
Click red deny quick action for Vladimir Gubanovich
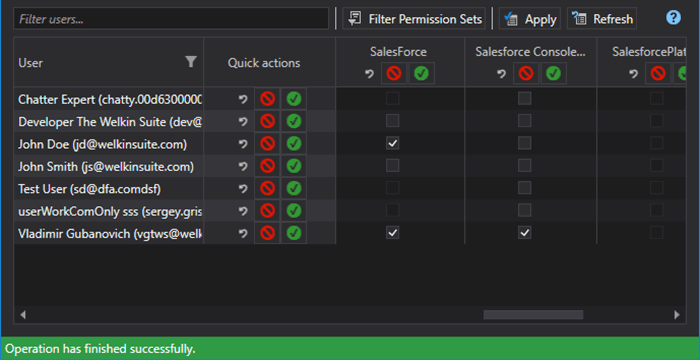pyautogui.click(x=267, y=233)
